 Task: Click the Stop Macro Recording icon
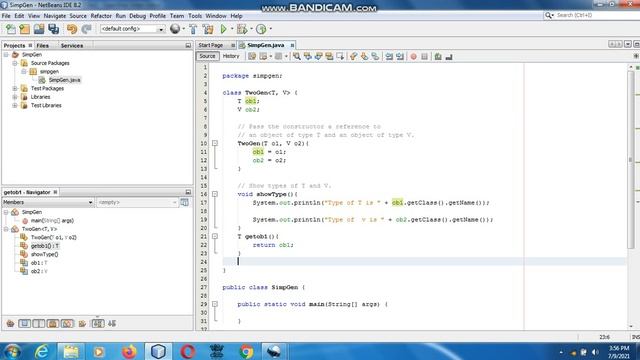tap(424, 56)
